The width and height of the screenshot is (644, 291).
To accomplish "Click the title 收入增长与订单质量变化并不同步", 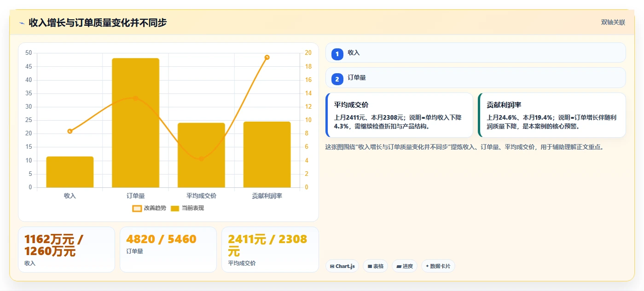I will (x=98, y=23).
